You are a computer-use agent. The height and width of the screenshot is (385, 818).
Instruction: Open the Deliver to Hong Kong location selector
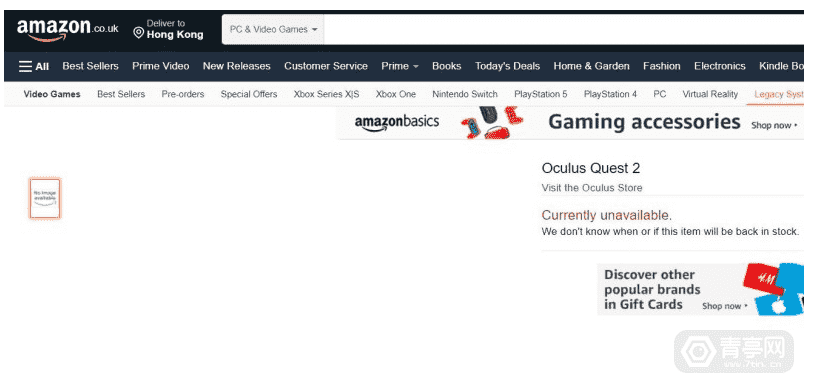[x=168, y=30]
